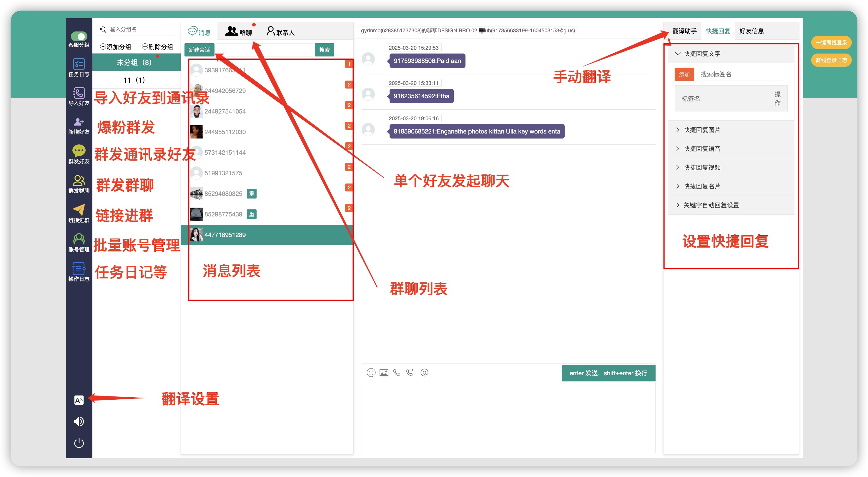Toggle the green switch above 客服分组
Viewport: 868px width, 477px height.
pos(79,36)
